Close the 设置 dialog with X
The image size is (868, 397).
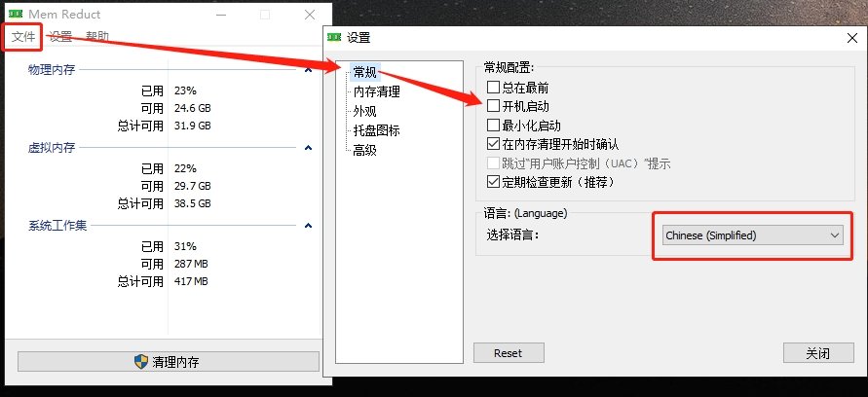pyautogui.click(x=852, y=38)
